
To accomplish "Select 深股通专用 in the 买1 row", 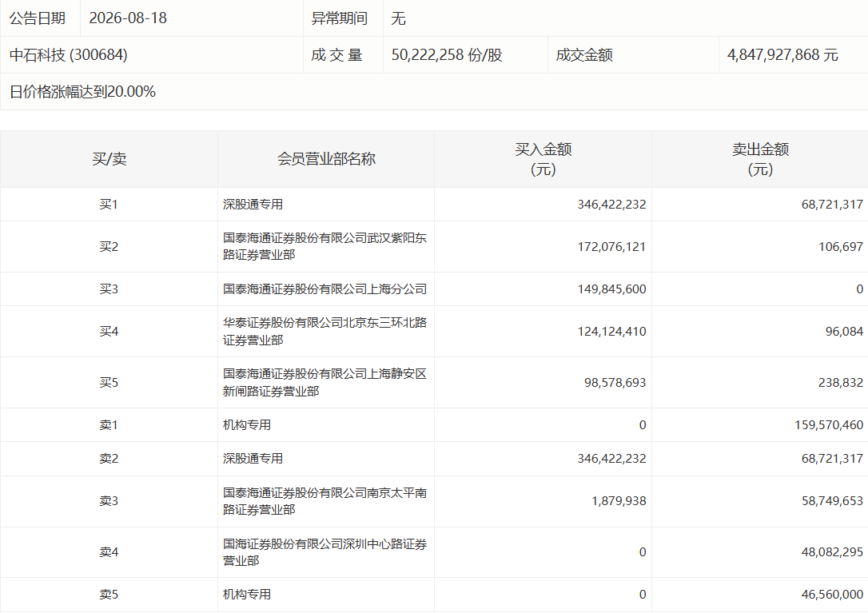I will tap(253, 205).
